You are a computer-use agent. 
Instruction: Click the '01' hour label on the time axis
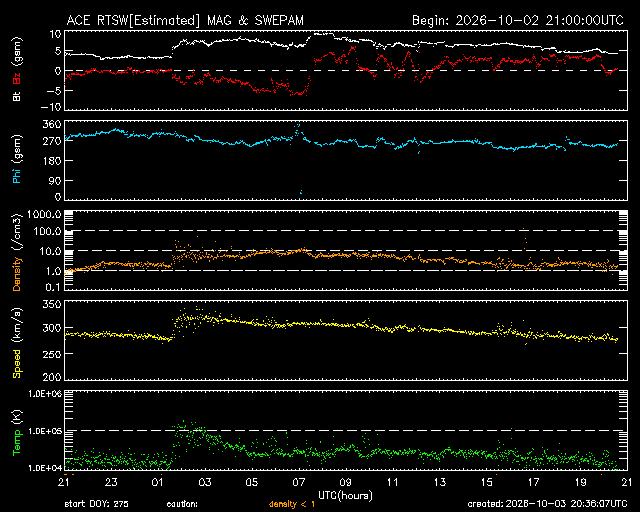pyautogui.click(x=158, y=483)
